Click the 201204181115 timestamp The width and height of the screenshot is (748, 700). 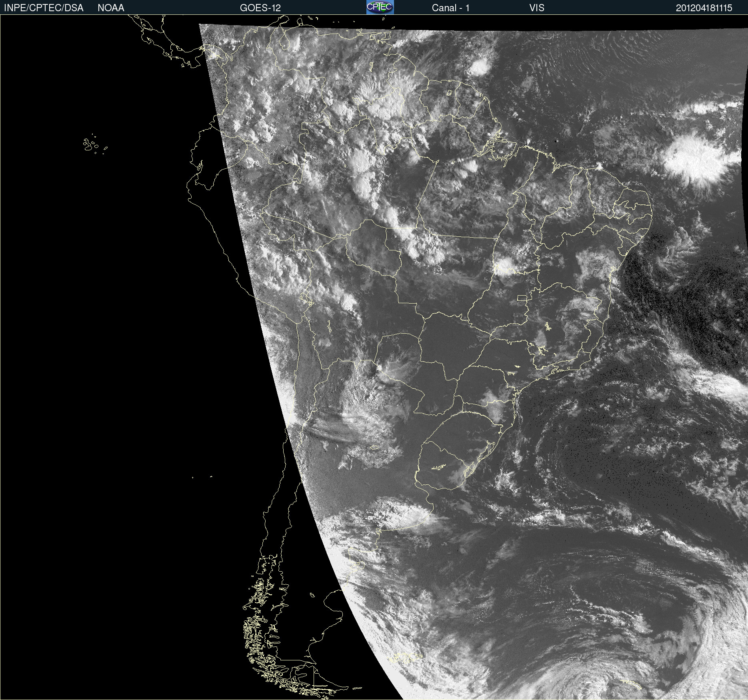tap(704, 8)
